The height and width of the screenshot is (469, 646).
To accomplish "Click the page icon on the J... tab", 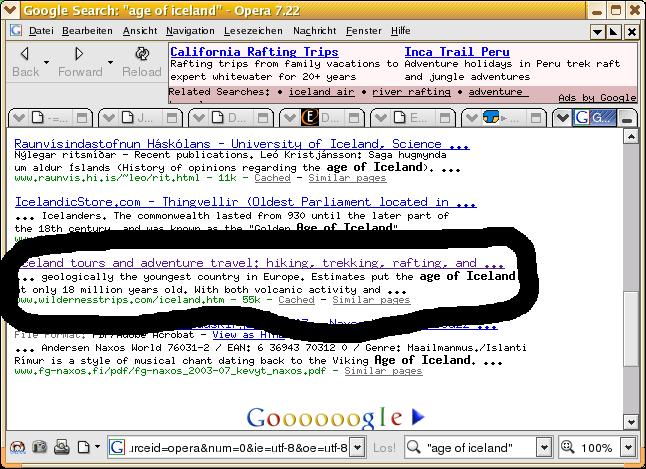I will (128, 118).
